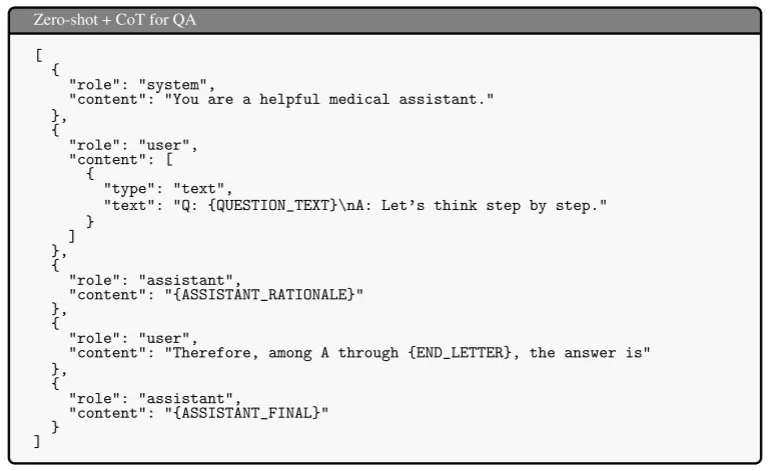This screenshot has width=774, height=471.
Task: Click the opening square bracket on the first line
Action: (x=38, y=55)
